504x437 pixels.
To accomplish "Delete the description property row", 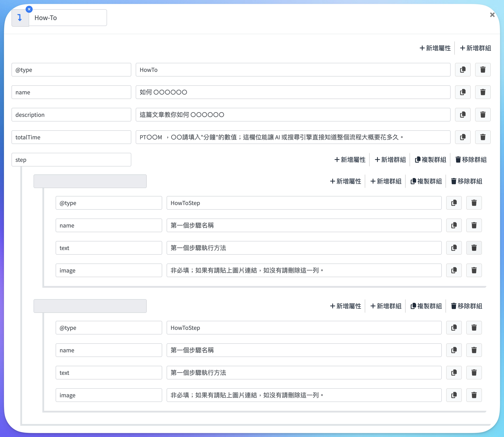I will pyautogui.click(x=483, y=115).
